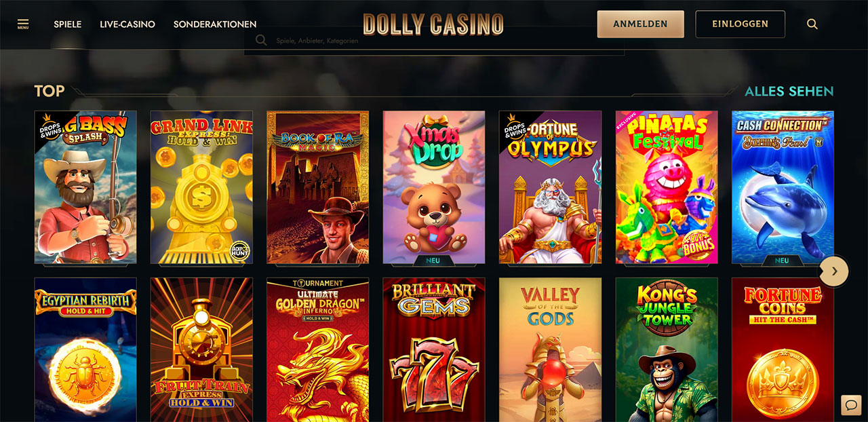
Task: Open Fortune of Olympus game
Action: click(550, 187)
